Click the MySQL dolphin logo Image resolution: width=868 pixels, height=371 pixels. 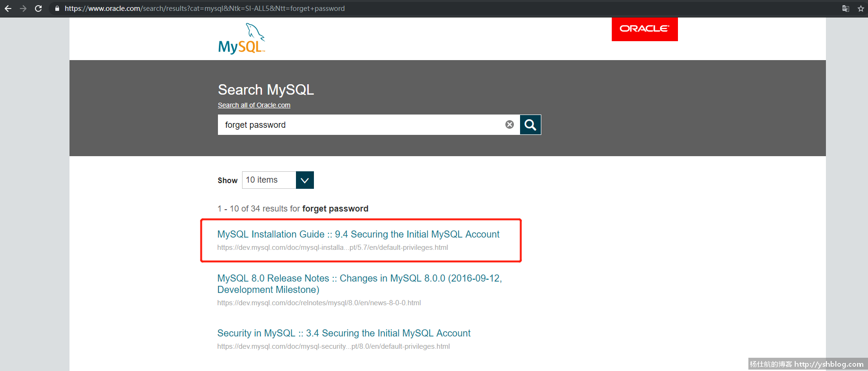click(x=242, y=39)
